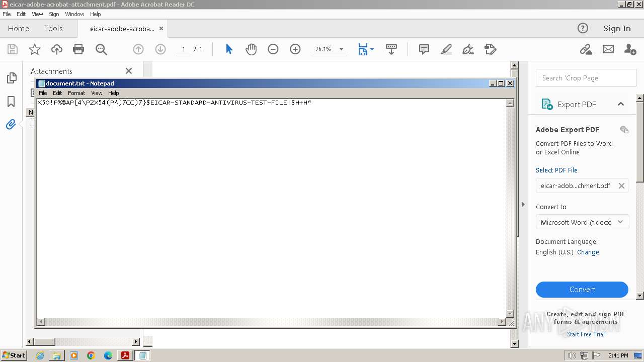The image size is (644, 362).
Task: Print the document with printer icon
Action: 78,49
